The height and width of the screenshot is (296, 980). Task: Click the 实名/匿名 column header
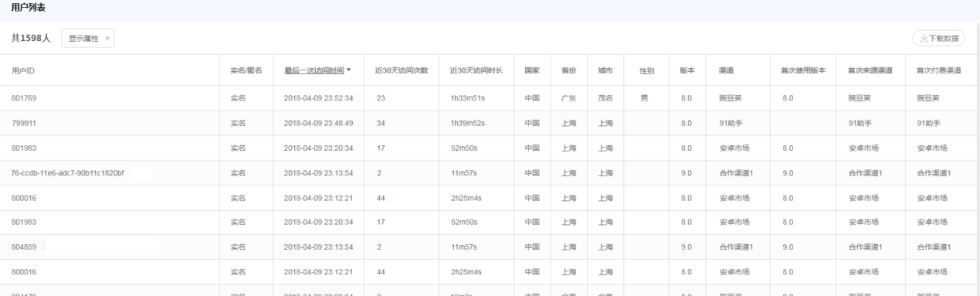tap(246, 70)
